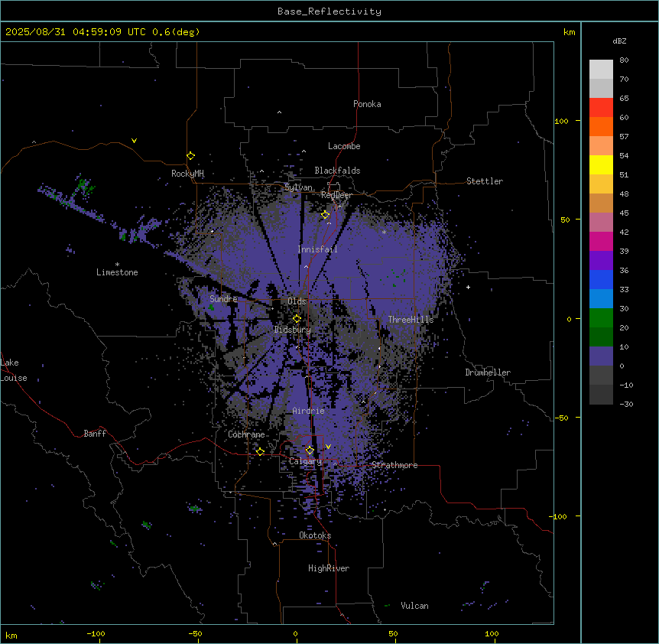The width and height of the screenshot is (659, 644).
Task: Select the yellow 54-51 dBZ legend swatch
Action: click(x=601, y=164)
